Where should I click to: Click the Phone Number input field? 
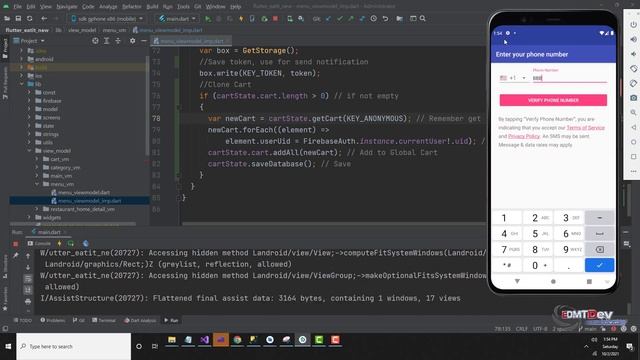click(x=570, y=78)
